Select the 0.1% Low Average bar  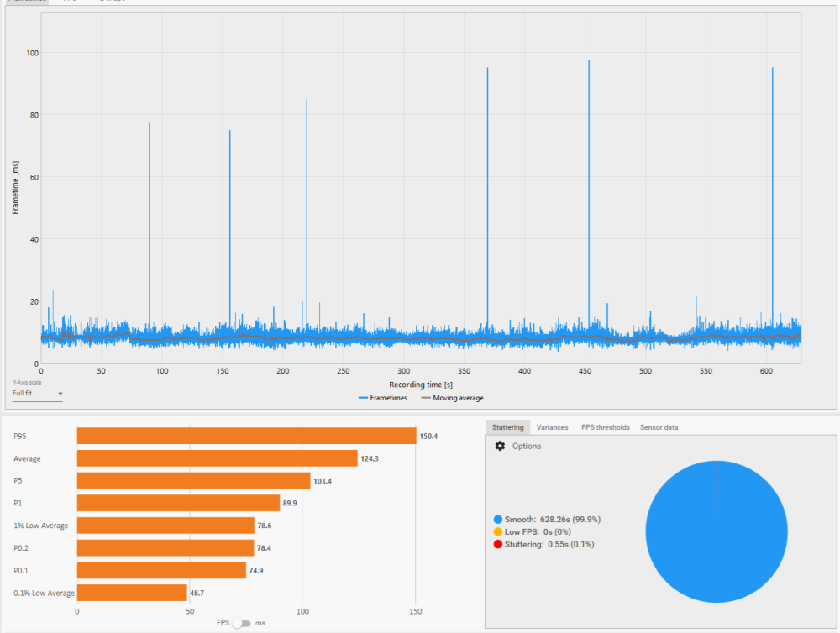click(x=132, y=593)
